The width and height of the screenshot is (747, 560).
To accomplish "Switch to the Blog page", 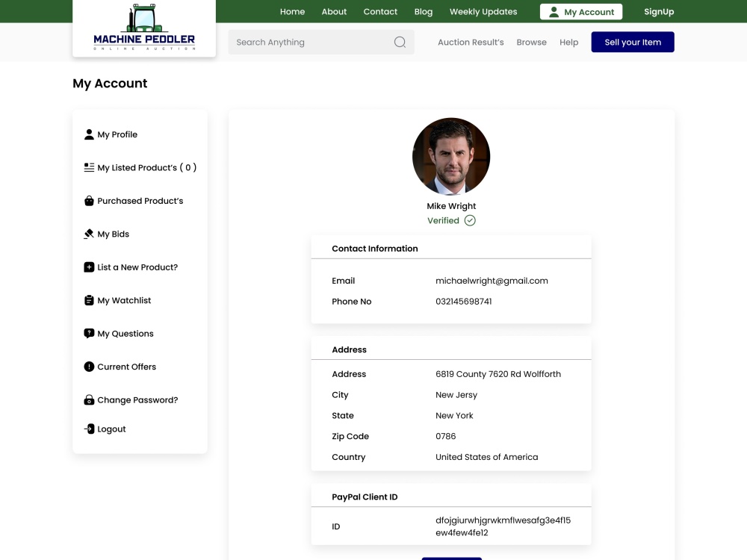I will point(424,11).
